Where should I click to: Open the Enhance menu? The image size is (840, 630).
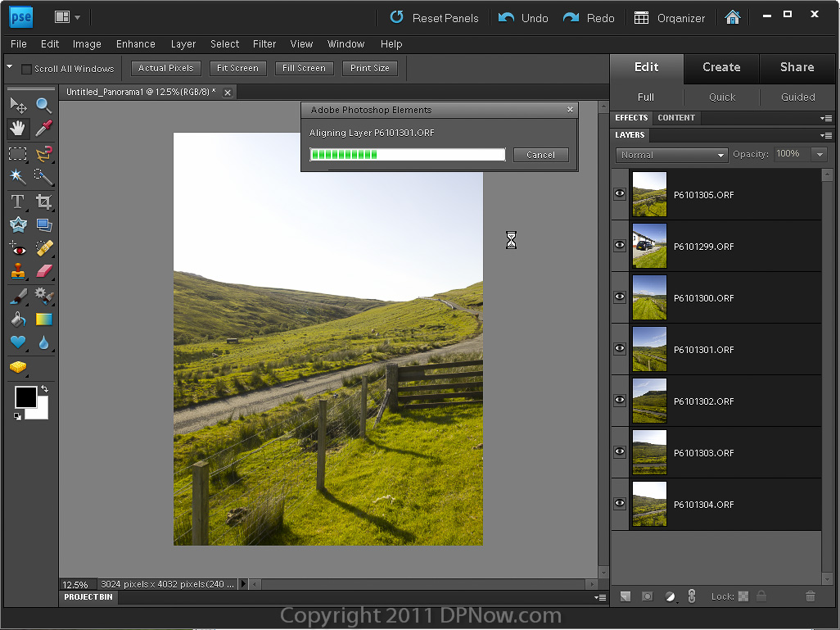coord(135,44)
